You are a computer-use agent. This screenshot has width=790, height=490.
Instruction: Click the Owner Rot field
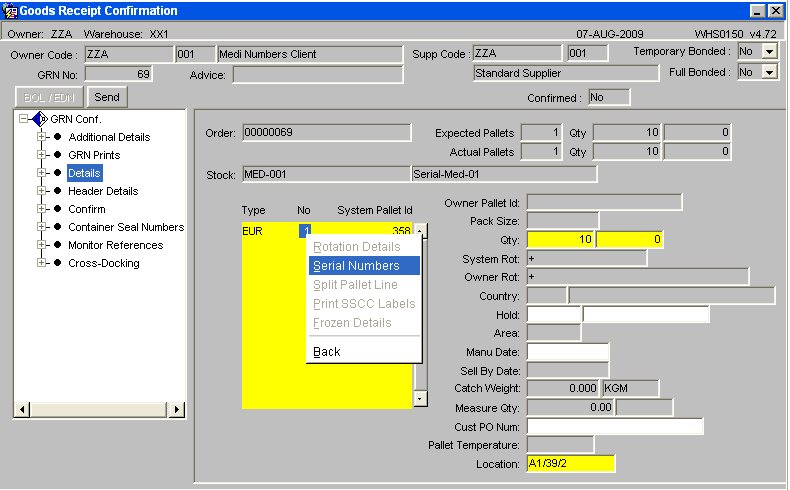coord(638,277)
